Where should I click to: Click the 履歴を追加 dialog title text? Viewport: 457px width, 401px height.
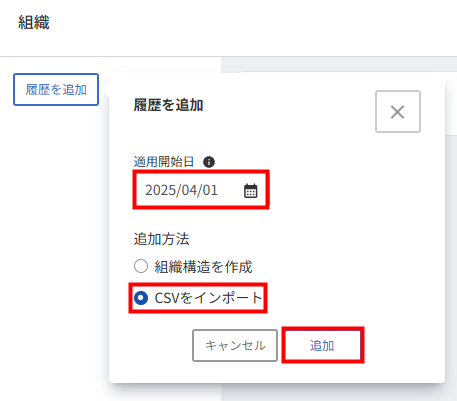[x=168, y=105]
